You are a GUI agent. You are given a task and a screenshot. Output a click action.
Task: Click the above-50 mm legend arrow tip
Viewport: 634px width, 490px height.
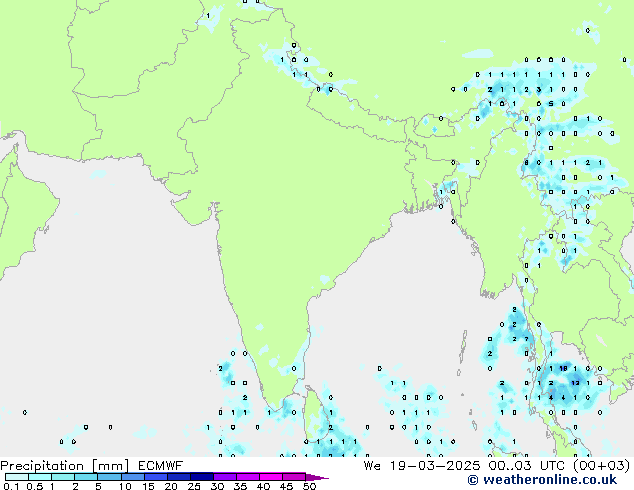(x=317, y=477)
